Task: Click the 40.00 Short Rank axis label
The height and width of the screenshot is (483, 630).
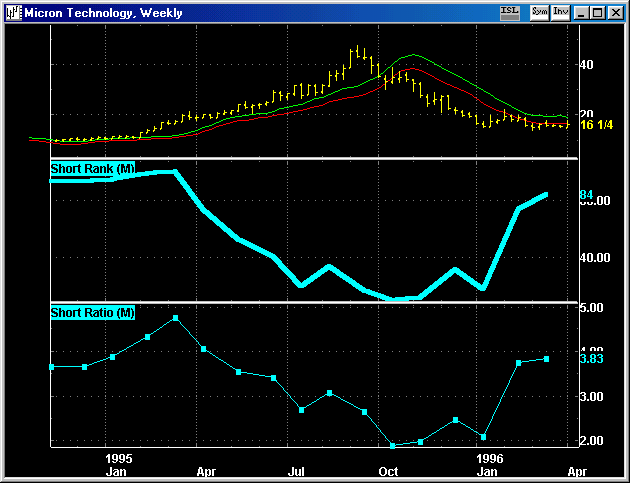Action: (x=595, y=258)
